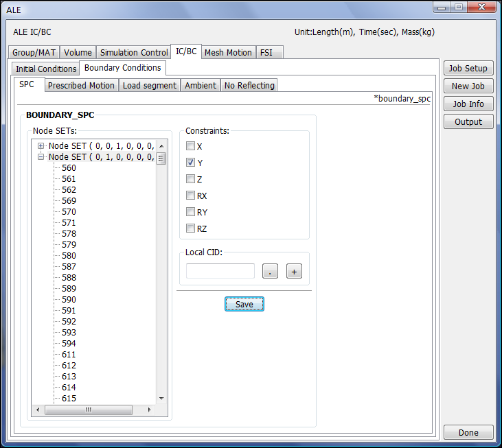Switch to the Mesh Motion tab
Image resolution: width=502 pixels, height=448 pixels.
point(228,53)
